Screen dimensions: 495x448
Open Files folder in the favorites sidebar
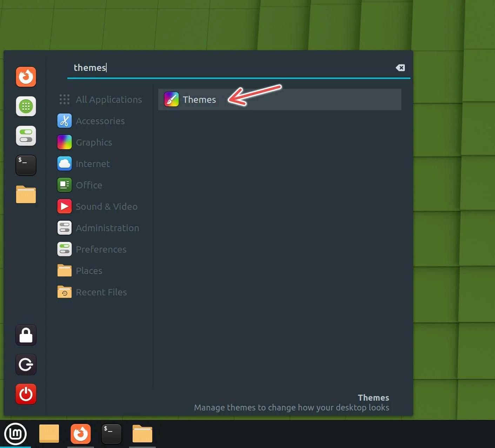[26, 194]
